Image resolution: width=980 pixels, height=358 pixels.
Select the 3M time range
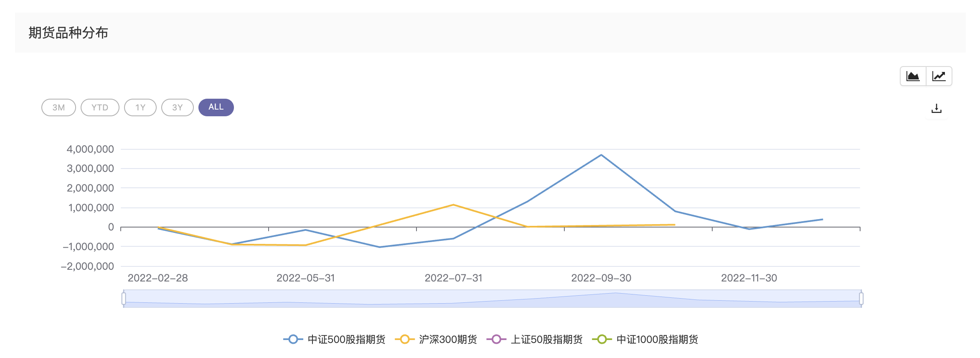coord(58,107)
